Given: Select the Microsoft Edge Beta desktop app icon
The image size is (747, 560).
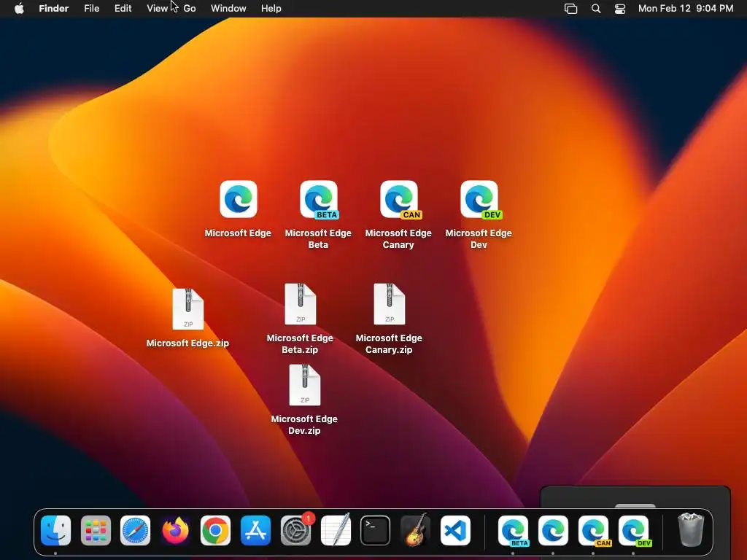Looking at the screenshot, I should click(319, 199).
